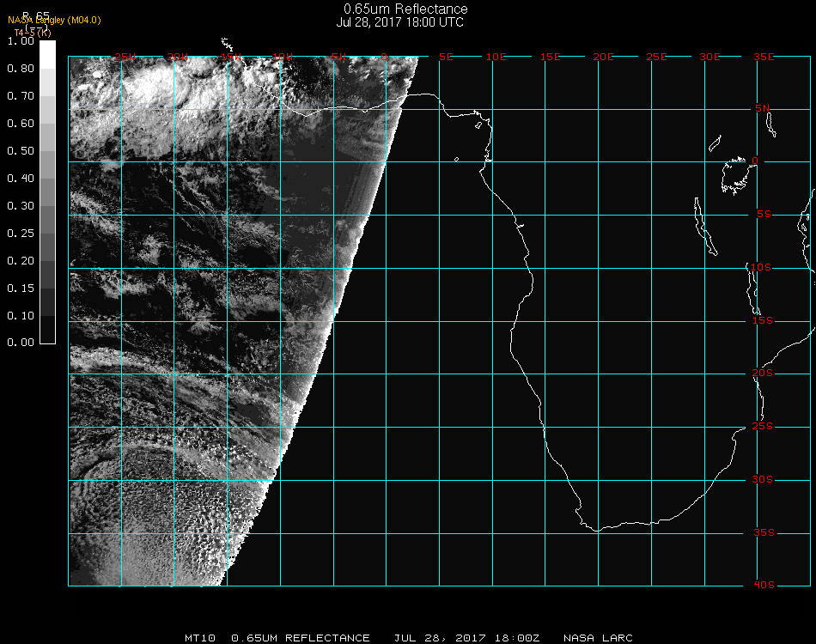Image resolution: width=816 pixels, height=644 pixels.
Task: Click the "5N" latitude label
Action: pyautogui.click(x=763, y=108)
